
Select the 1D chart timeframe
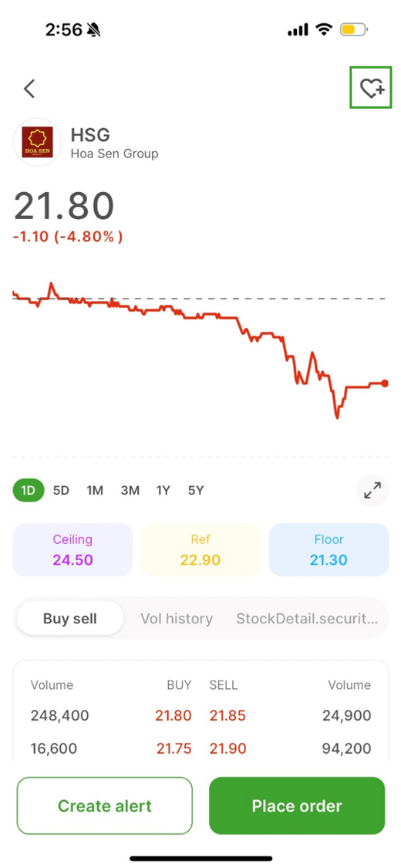(x=29, y=491)
